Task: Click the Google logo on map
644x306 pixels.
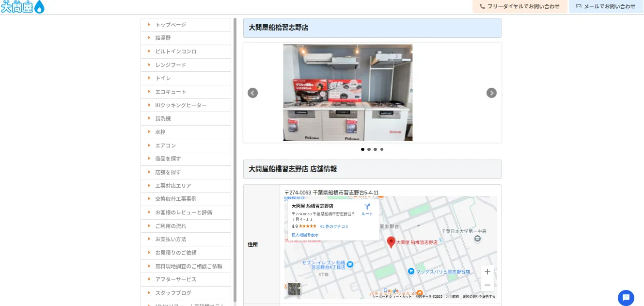Action: coord(391,290)
